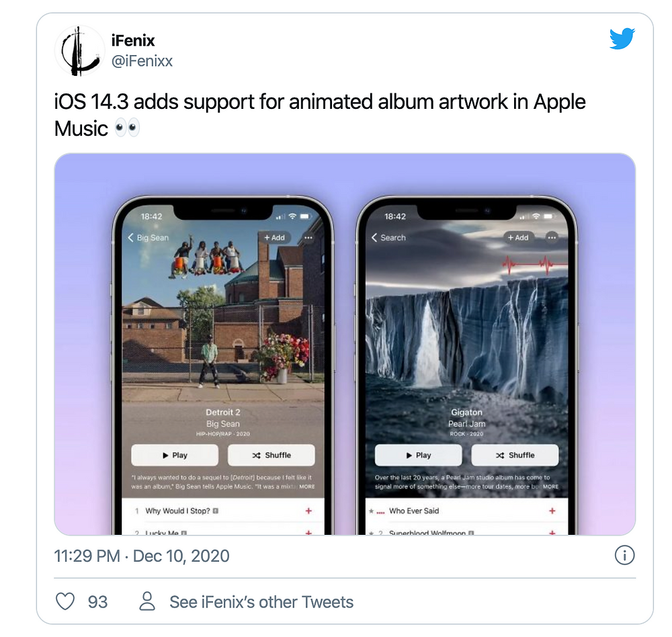
Task: Open See iFenix's other Tweets link
Action: [261, 602]
